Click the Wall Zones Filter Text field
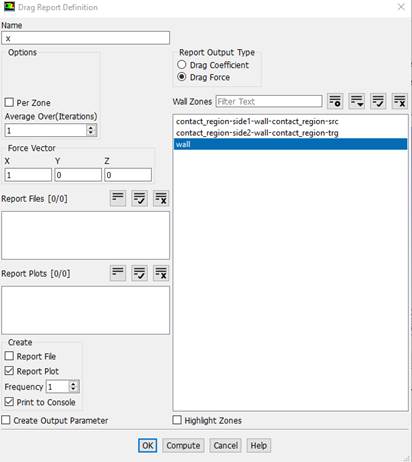The width and height of the screenshot is (412, 462). click(269, 101)
